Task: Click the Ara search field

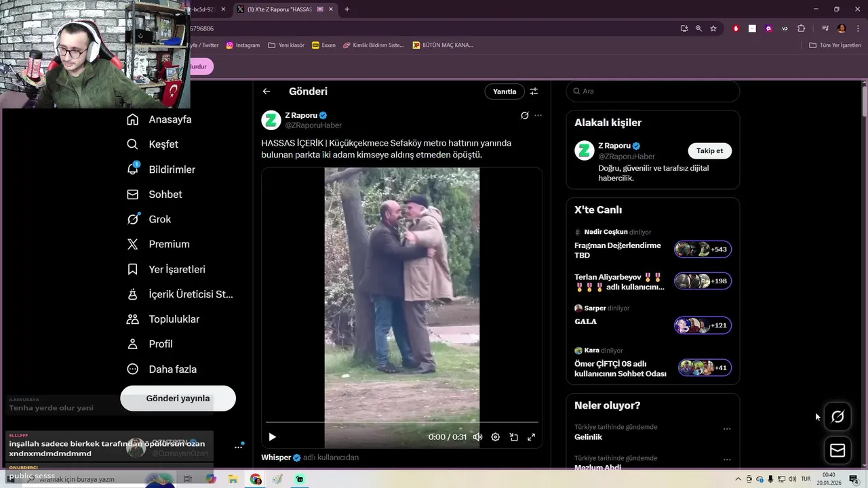Action: [x=652, y=91]
